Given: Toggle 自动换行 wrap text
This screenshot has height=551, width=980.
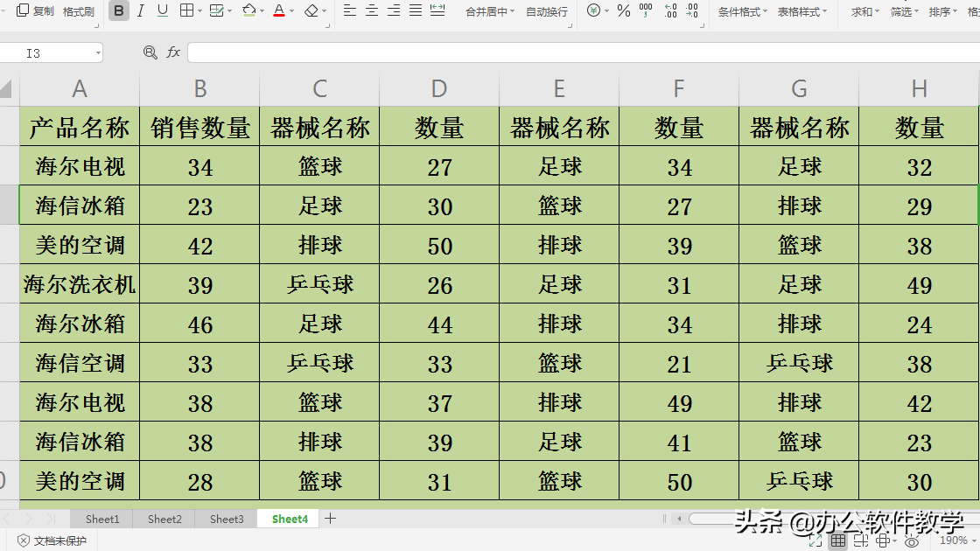Looking at the screenshot, I should (547, 11).
